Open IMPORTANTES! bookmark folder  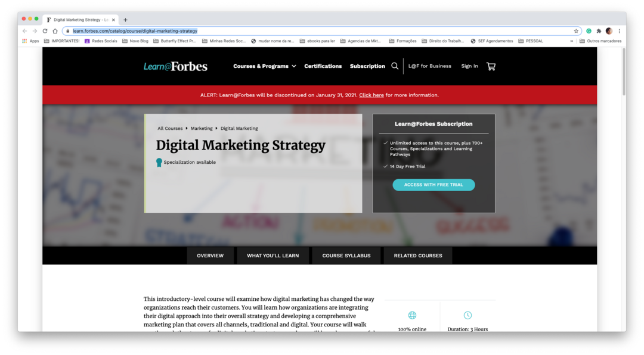coord(61,41)
